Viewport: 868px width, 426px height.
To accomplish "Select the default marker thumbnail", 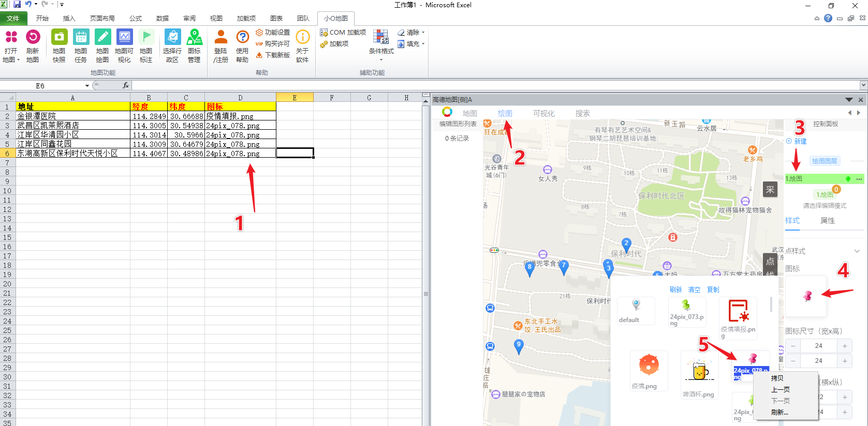I will coord(636,311).
